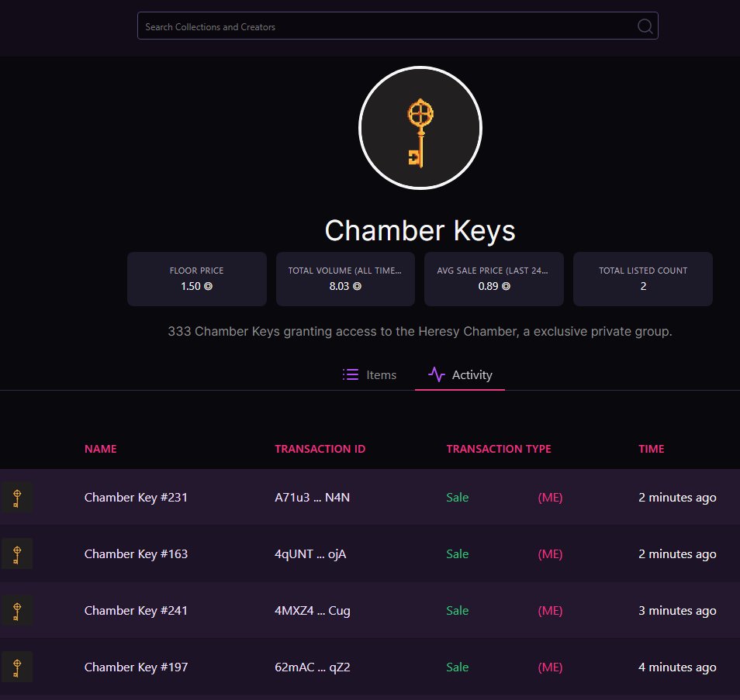Screen dimensions: 740x700
Task: Click Sale label in Chamber Key #197 row
Action: [x=458, y=667]
